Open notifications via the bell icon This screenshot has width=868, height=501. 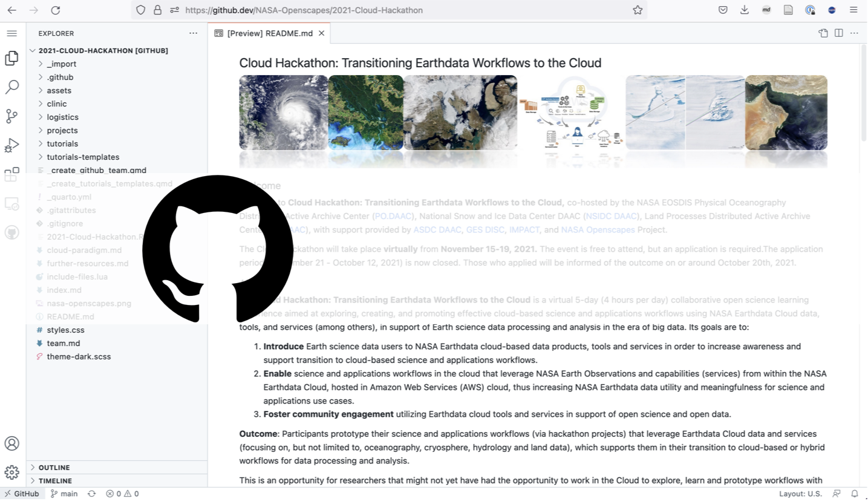coord(855,494)
